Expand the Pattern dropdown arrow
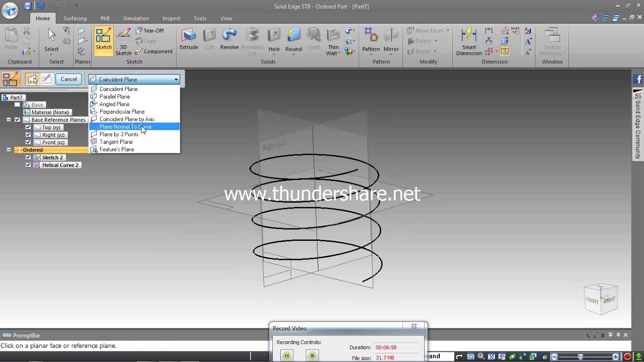The image size is (644, 362). [x=371, y=54]
